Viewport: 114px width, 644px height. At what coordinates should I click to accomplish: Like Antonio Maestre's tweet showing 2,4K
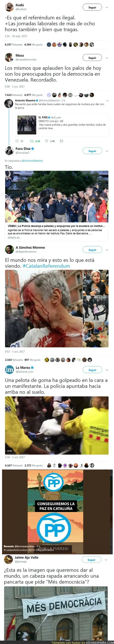[46, 141]
